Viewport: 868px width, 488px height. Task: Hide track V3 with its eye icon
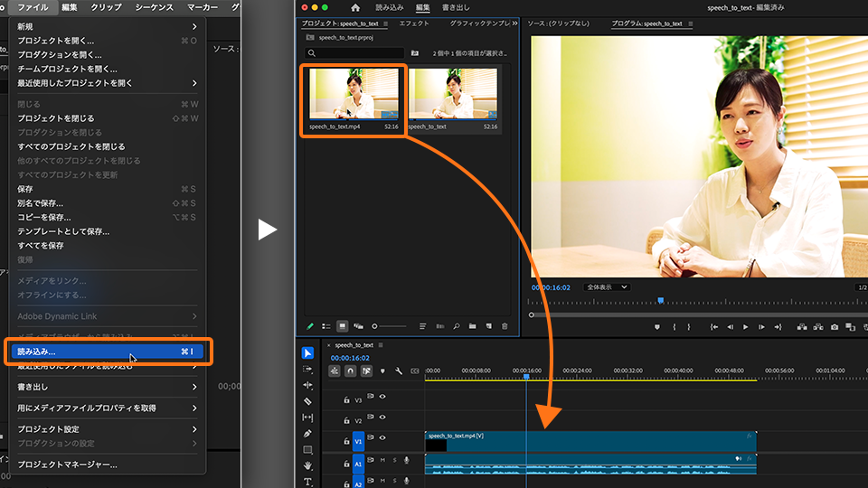[382, 397]
